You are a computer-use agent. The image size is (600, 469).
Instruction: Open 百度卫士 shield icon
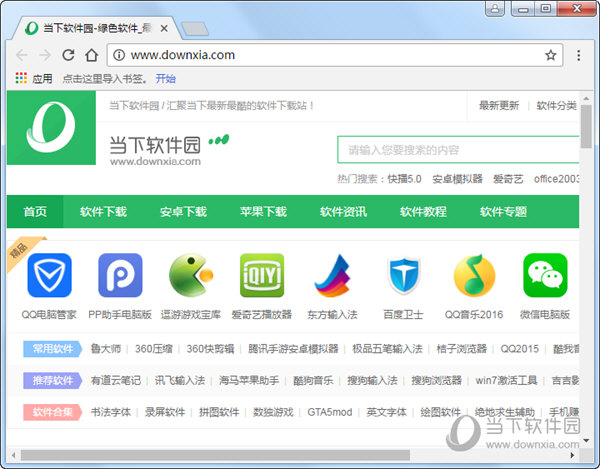(404, 276)
